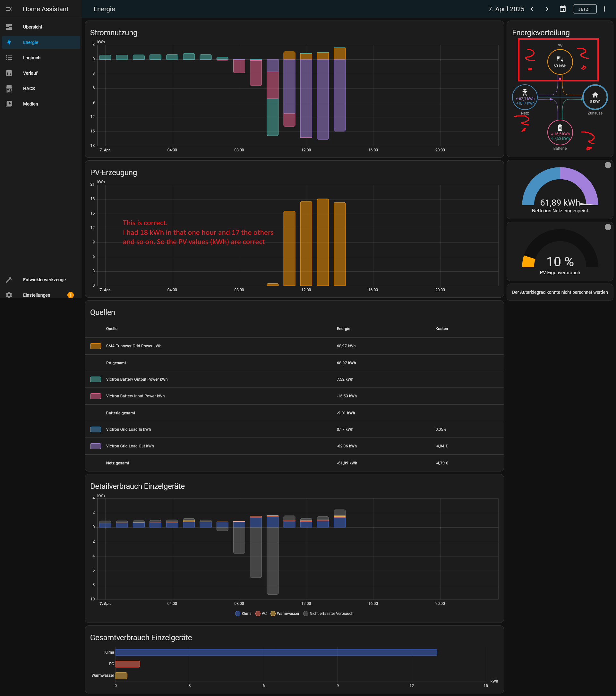Viewport: 616px width, 696px height.
Task: Open the HACS store icon
Action: tap(9, 89)
